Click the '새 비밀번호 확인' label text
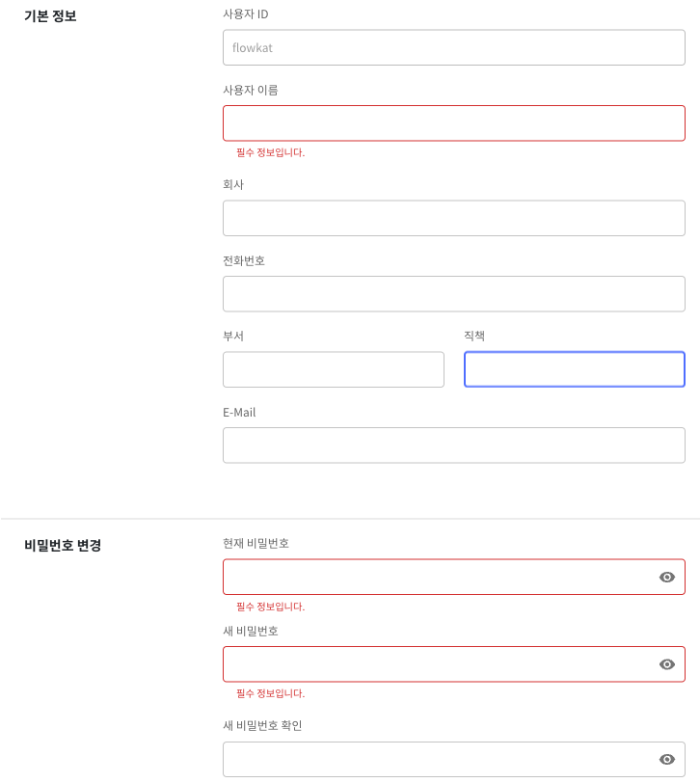700x783 pixels. click(x=262, y=725)
